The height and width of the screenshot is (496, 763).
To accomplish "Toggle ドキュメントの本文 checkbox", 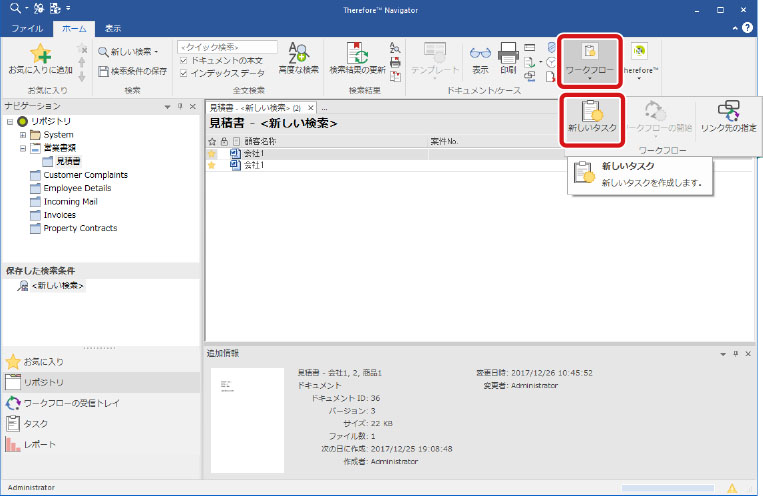I will (182, 60).
